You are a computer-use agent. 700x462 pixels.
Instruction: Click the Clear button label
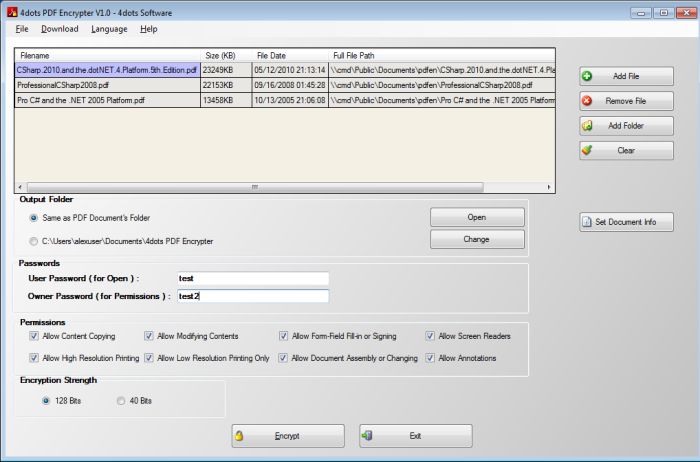(626, 150)
